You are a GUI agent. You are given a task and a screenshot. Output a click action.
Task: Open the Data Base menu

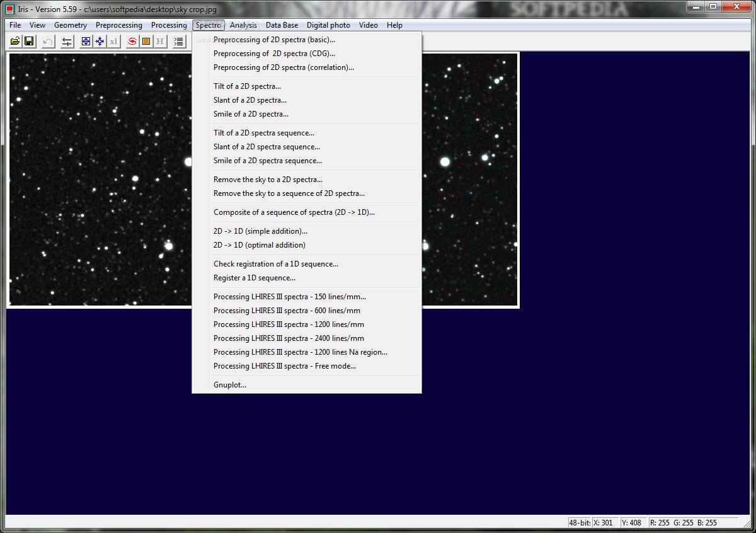click(282, 25)
